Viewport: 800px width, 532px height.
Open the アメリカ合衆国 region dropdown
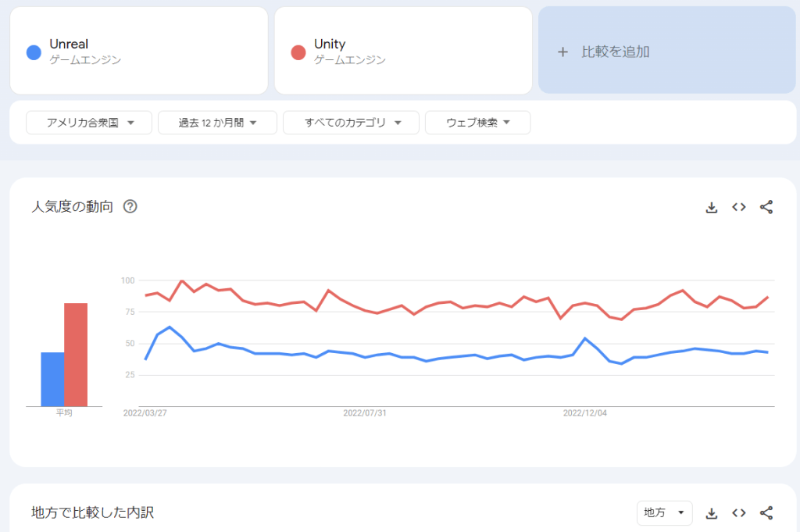click(x=89, y=123)
